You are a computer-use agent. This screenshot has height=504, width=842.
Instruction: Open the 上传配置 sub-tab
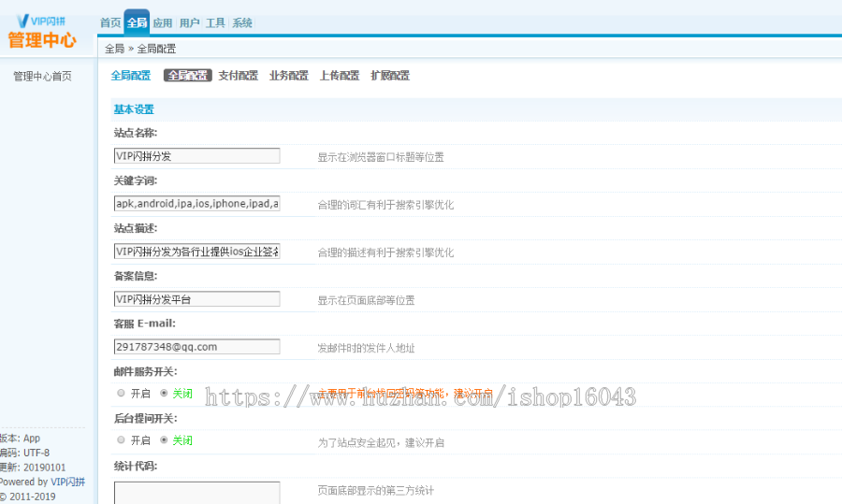pyautogui.click(x=339, y=76)
